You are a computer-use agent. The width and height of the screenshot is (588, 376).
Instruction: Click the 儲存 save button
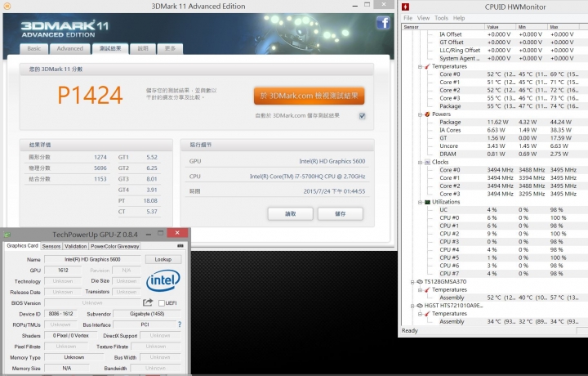coord(340,213)
